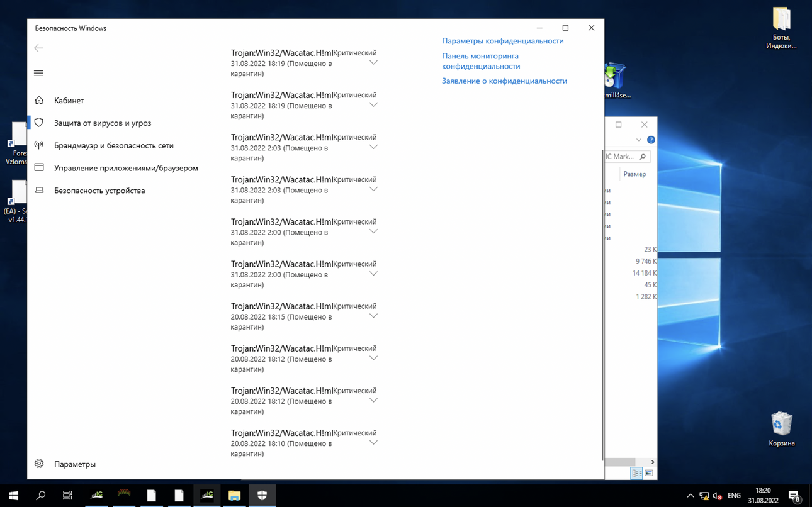Image resolution: width=812 pixels, height=507 pixels.
Task: Select the 45 K size cell
Action: click(650, 286)
